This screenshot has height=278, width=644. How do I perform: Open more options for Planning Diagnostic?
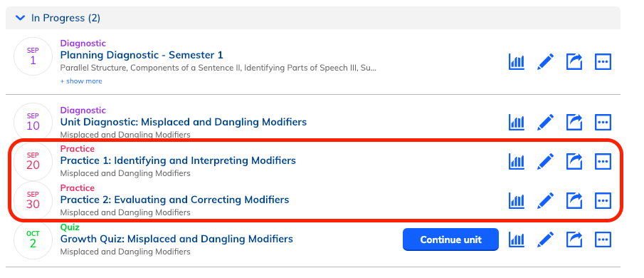(603, 62)
